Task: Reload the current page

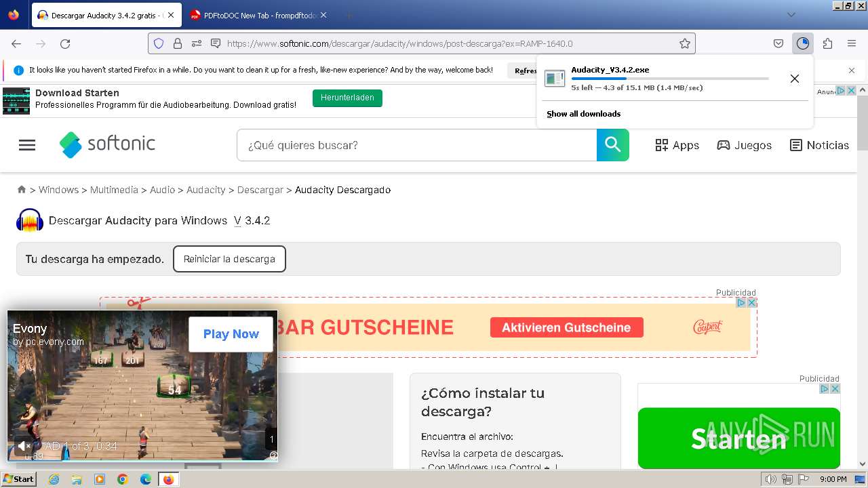Action: pyautogui.click(x=65, y=43)
